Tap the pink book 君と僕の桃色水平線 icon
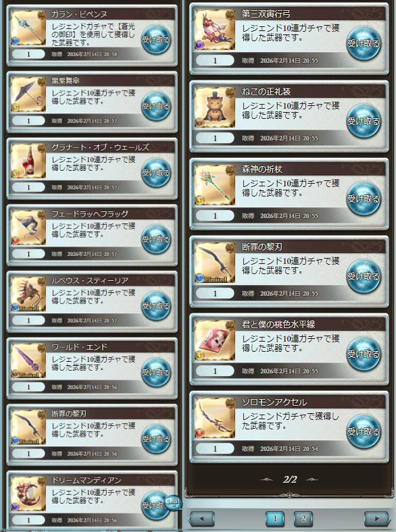The width and height of the screenshot is (396, 532). [215, 340]
